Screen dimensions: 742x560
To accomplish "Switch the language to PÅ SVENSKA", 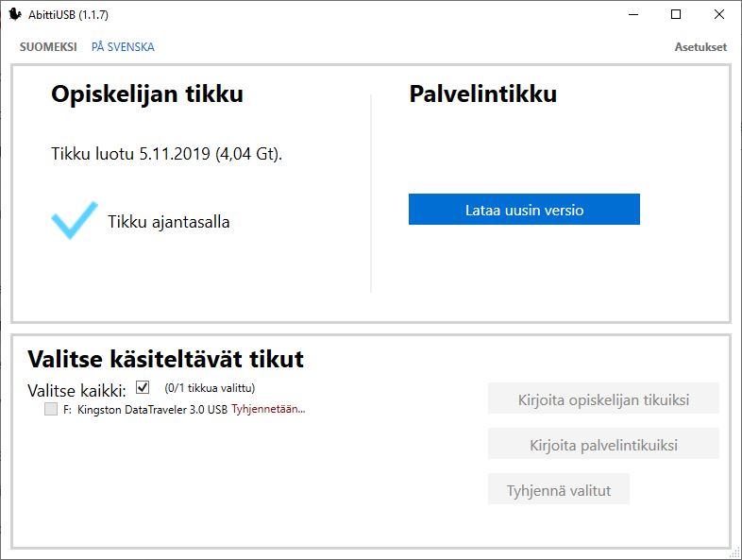I will [x=123, y=47].
